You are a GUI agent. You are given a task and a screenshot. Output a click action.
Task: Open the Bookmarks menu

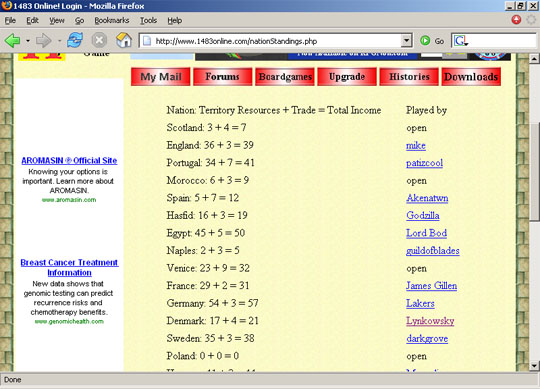pos(112,21)
